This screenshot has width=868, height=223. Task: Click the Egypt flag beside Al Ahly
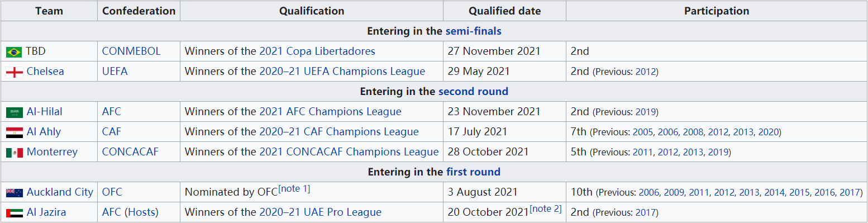(x=14, y=132)
